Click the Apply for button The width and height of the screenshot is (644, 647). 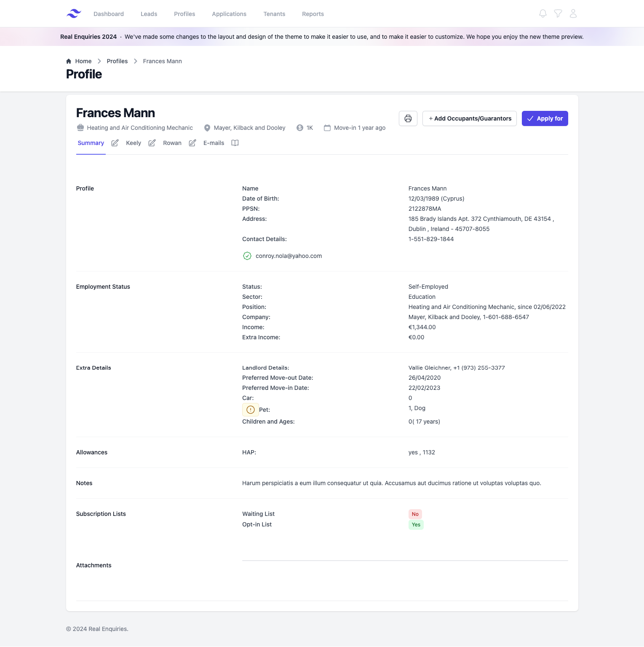coord(545,118)
